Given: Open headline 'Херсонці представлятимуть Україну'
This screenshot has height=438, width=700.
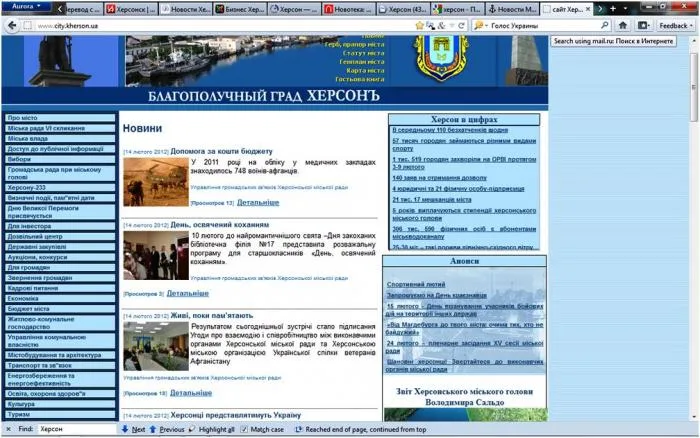Looking at the screenshot, I should pyautogui.click(x=236, y=415).
